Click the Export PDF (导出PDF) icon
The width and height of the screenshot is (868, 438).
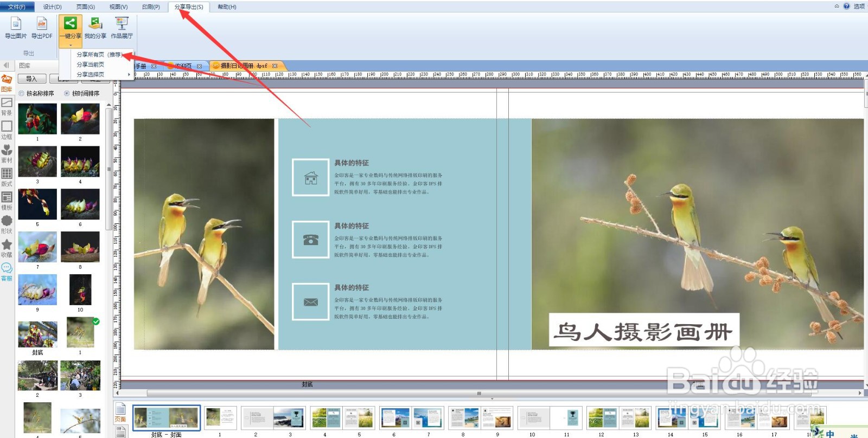[x=42, y=27]
